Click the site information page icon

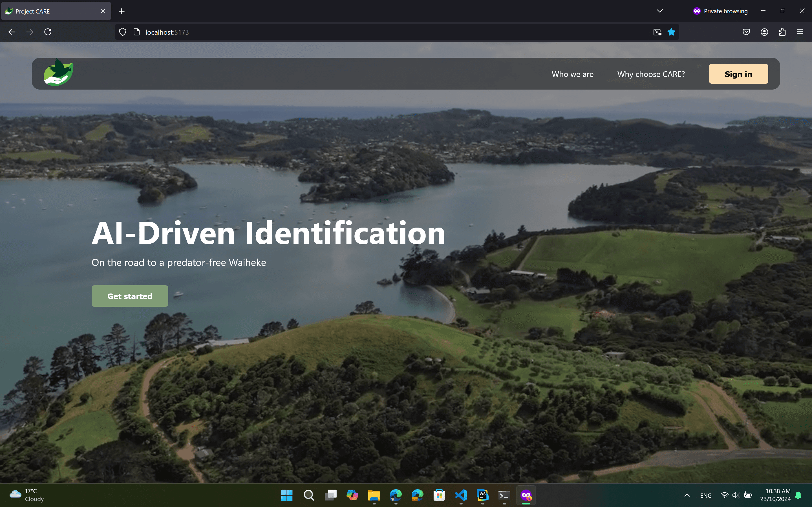click(136, 32)
